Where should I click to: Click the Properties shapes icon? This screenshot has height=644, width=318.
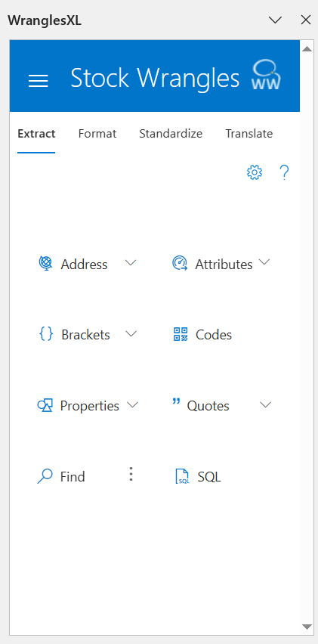point(45,405)
